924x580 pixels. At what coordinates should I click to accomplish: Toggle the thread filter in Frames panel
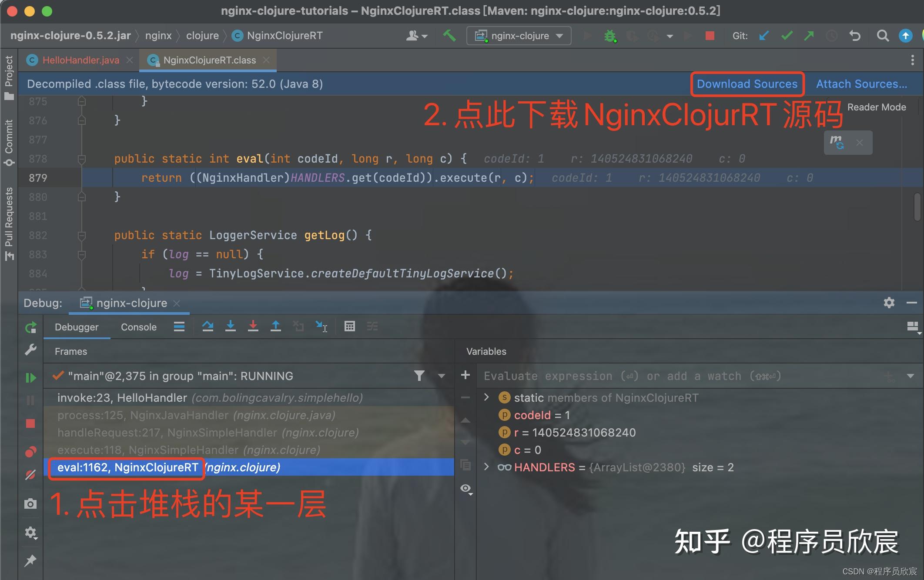tap(419, 376)
